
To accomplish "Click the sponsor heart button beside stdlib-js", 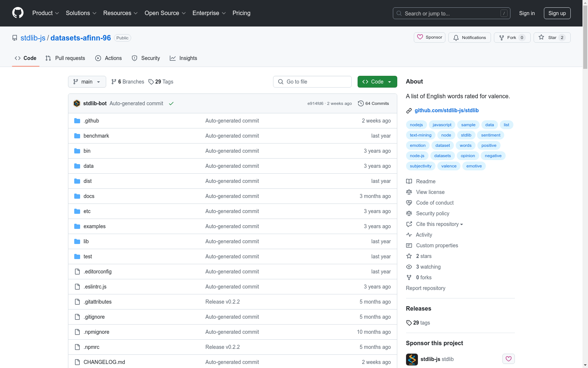I will [x=509, y=359].
